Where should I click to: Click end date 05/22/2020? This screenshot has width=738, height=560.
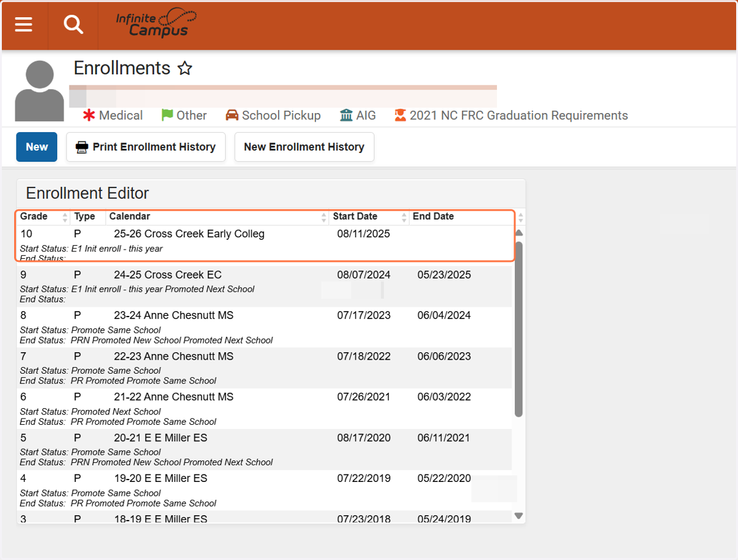(x=444, y=478)
